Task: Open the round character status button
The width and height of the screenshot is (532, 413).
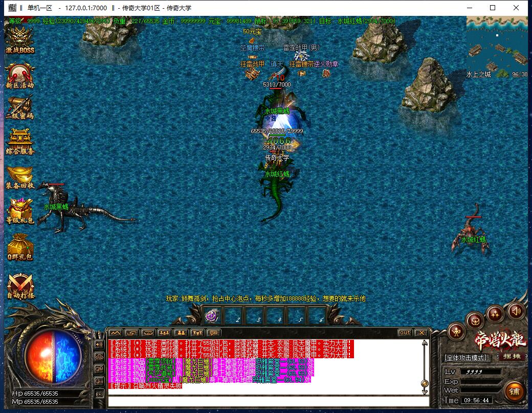Action: pos(456,332)
